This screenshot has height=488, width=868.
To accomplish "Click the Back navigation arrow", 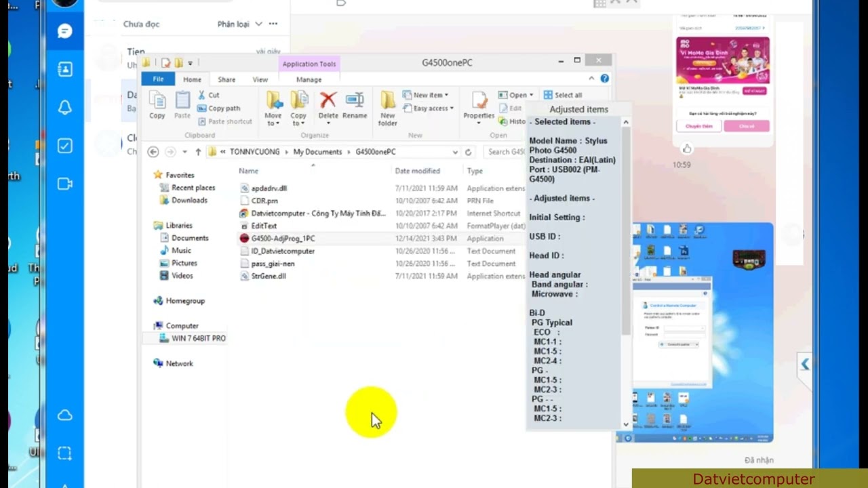I will (153, 152).
